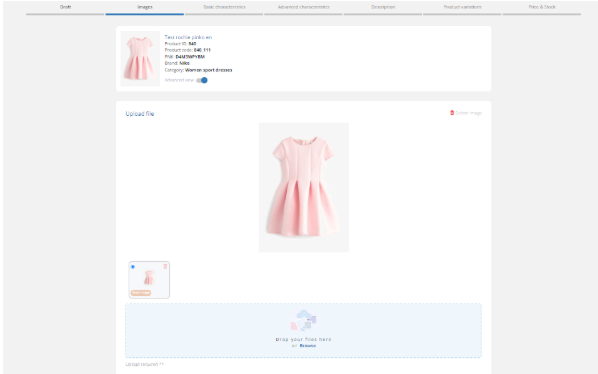Click the 'Brand: Nike' text

tap(177, 63)
